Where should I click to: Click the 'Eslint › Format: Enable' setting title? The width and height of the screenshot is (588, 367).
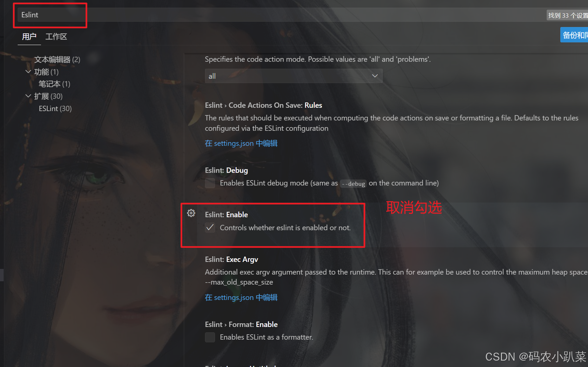(241, 325)
